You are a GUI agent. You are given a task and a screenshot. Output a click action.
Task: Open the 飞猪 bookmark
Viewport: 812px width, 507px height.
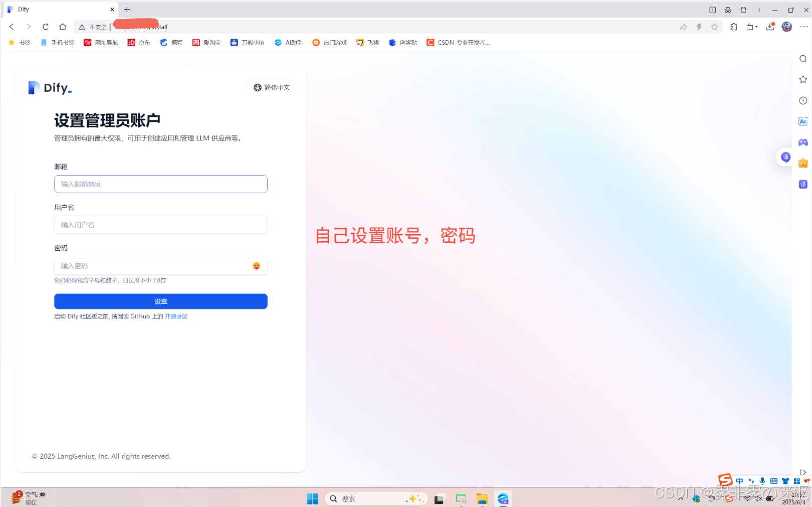tap(368, 43)
